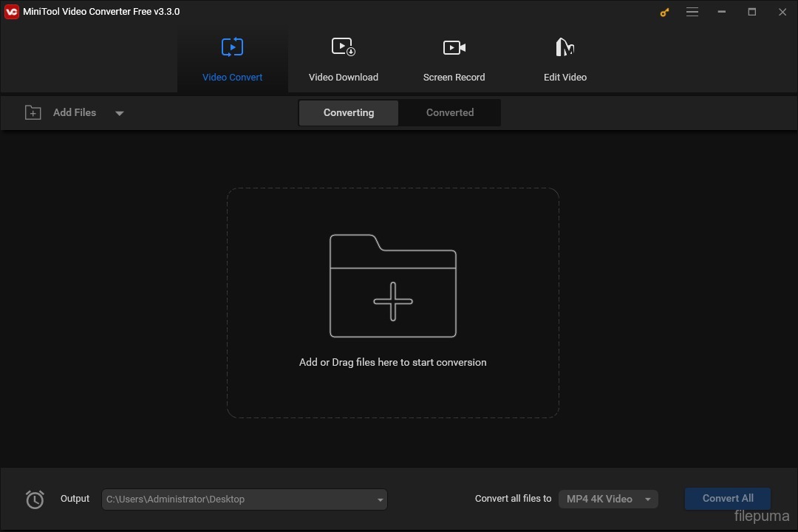Image resolution: width=798 pixels, height=532 pixels.
Task: Switch to the Converting tab
Action: coord(348,112)
